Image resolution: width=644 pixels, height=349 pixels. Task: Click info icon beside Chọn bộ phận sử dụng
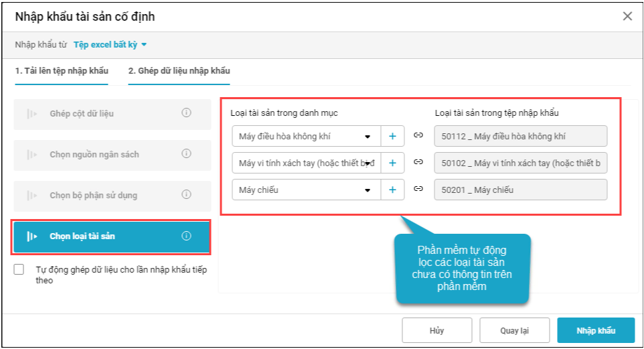tap(187, 195)
